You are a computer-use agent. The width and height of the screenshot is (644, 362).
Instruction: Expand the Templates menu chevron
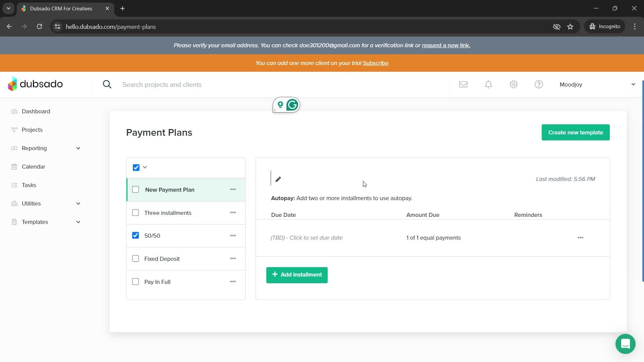(78, 222)
